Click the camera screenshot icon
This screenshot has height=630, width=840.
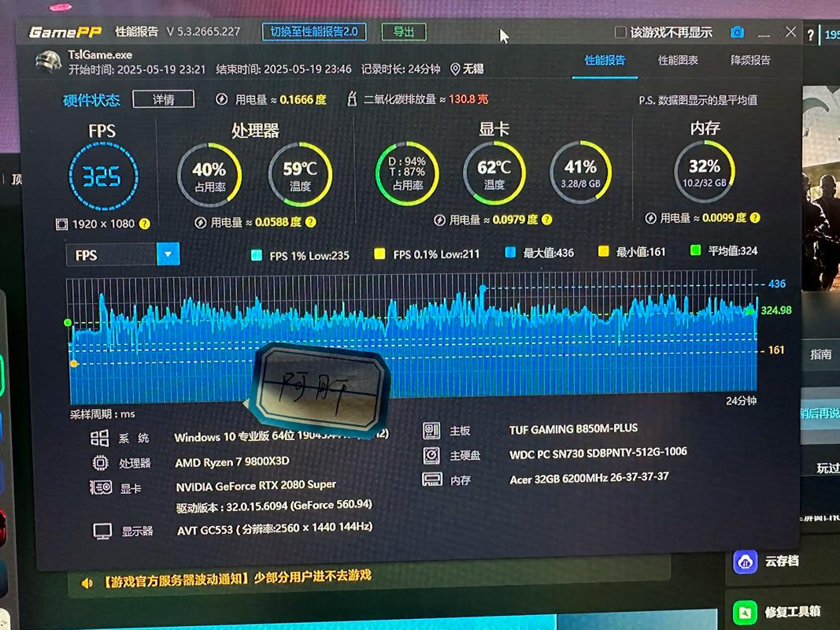[x=737, y=32]
